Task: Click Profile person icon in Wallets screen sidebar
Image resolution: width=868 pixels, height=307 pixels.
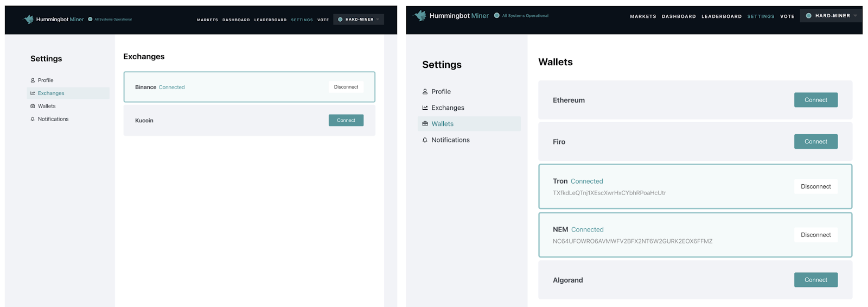Action: click(x=425, y=92)
